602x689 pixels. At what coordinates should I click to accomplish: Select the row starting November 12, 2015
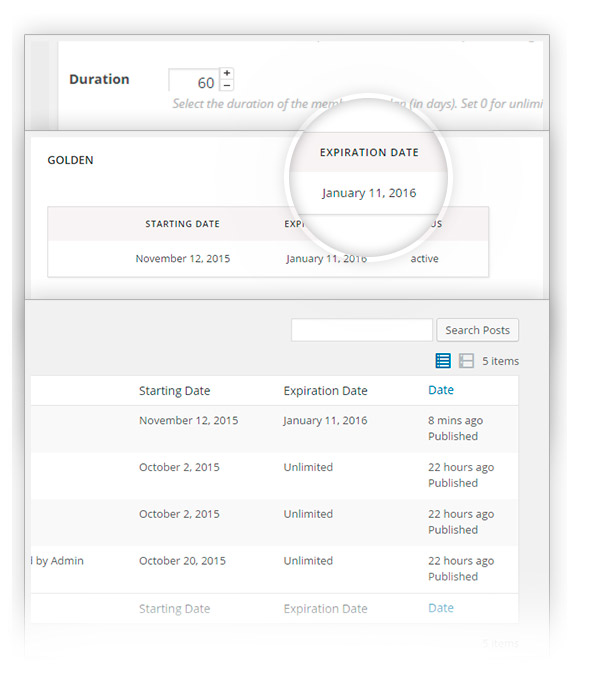(275, 428)
